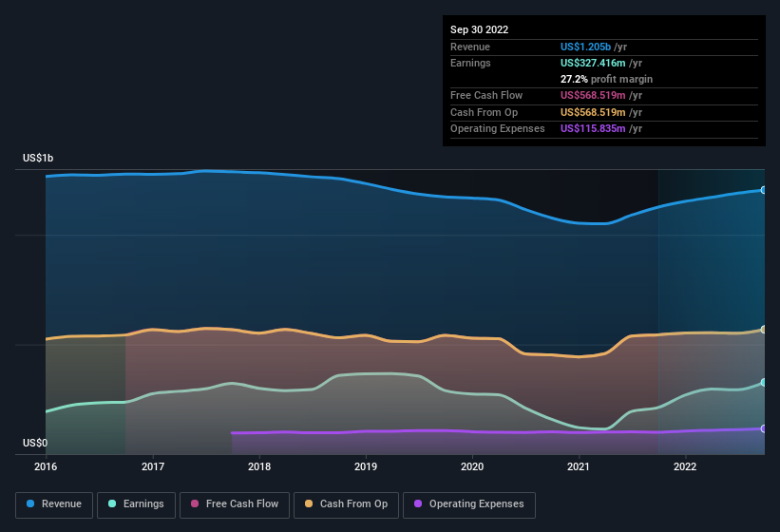
Task: Click the blue Revenue legend dot
Action: point(30,503)
